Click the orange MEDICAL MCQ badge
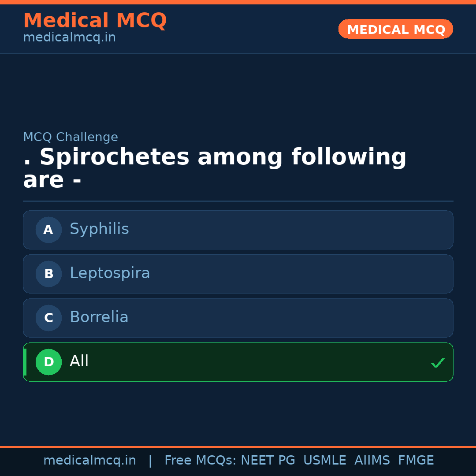Viewport: 476px width, 476px height. 395,29
